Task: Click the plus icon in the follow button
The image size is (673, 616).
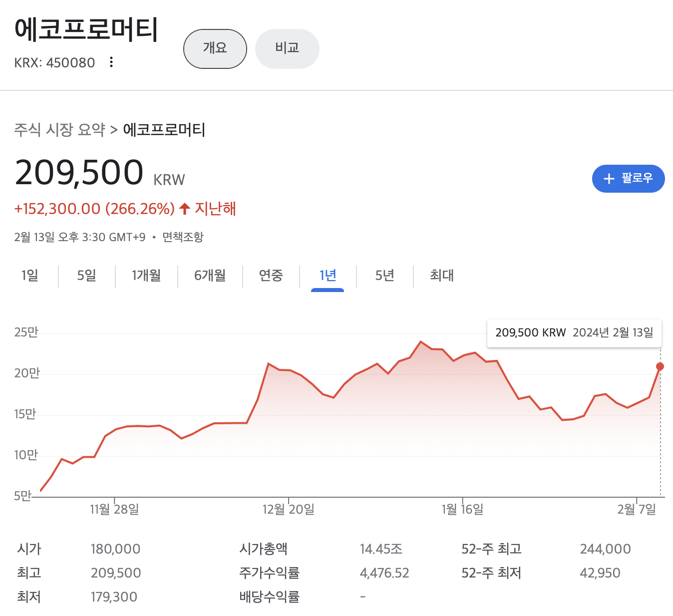Action: click(x=609, y=179)
